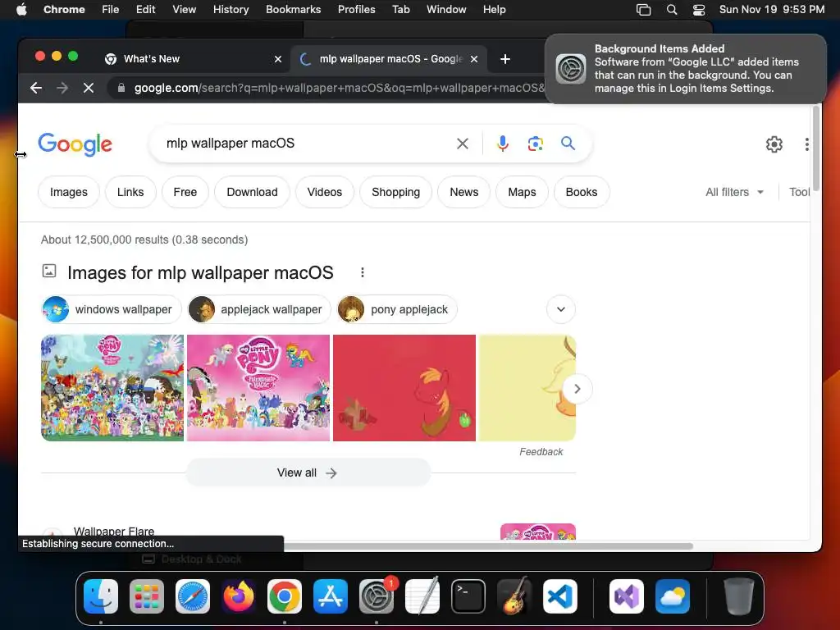Open Control Center in menu bar
Screen dimensions: 840x630
[699, 10]
